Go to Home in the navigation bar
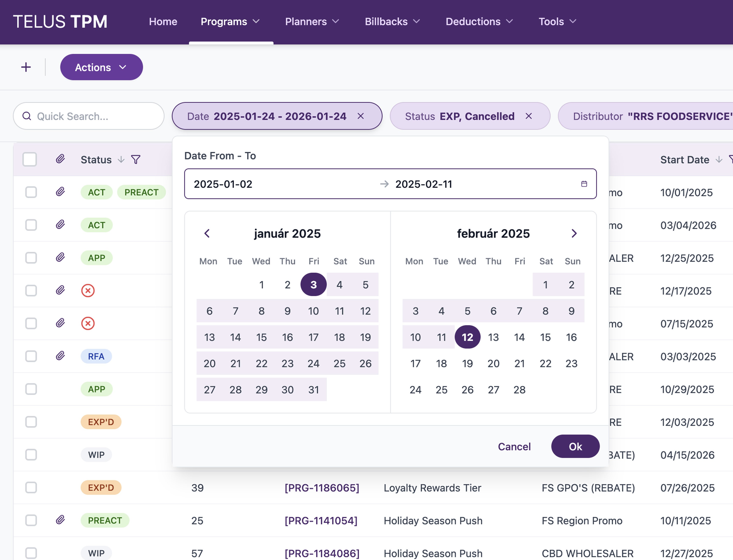 (163, 22)
